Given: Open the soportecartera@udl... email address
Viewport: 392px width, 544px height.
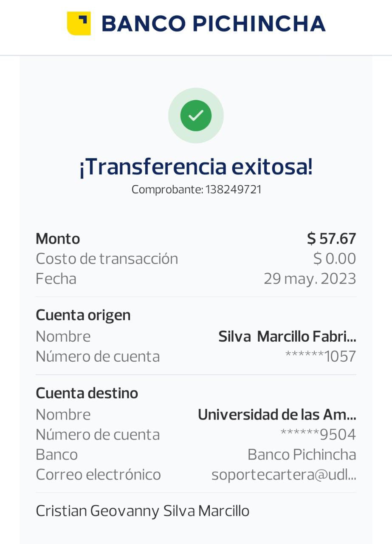Looking at the screenshot, I should coord(283,475).
